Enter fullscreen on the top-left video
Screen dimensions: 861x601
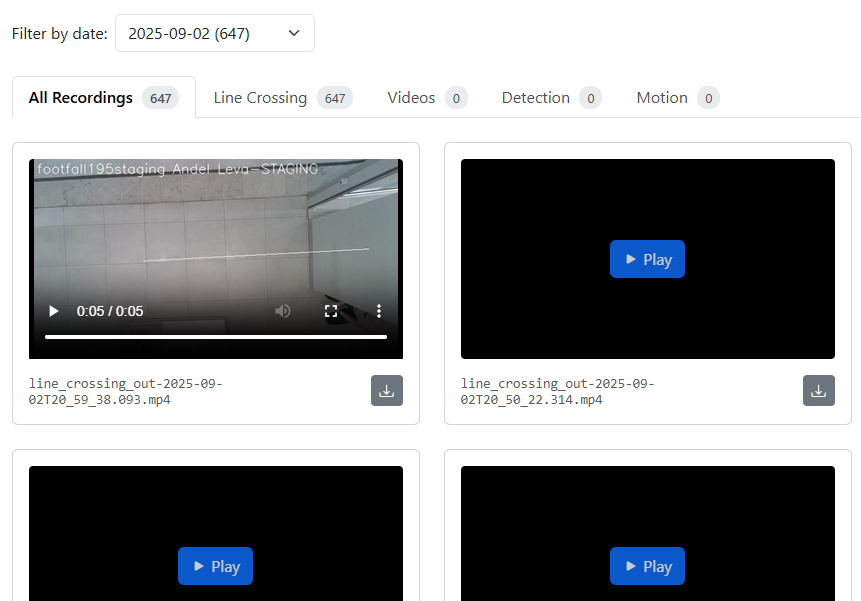331,311
